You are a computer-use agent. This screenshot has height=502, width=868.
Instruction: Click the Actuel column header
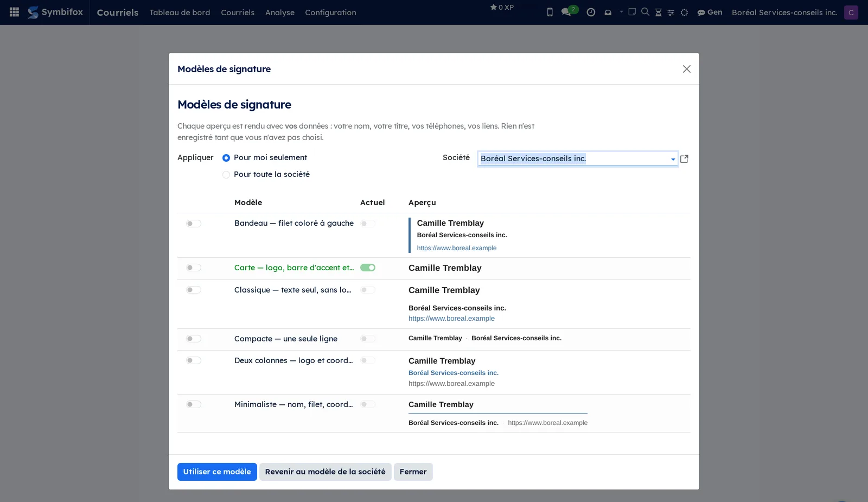tap(372, 202)
